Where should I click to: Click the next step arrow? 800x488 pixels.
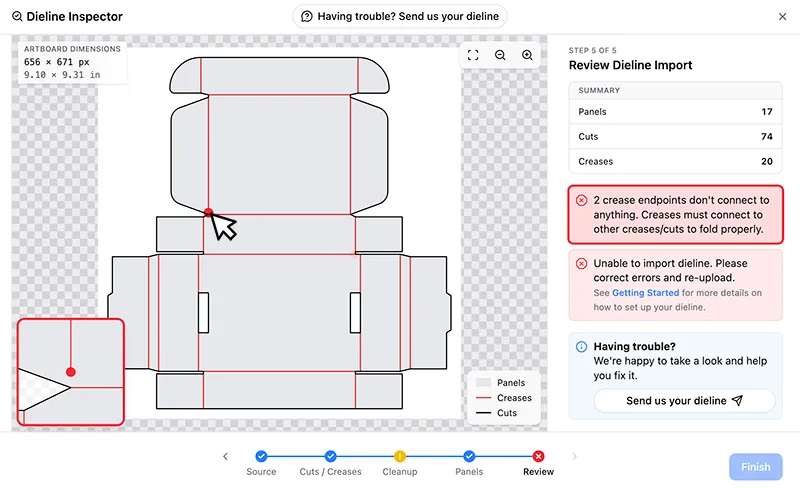coord(574,456)
